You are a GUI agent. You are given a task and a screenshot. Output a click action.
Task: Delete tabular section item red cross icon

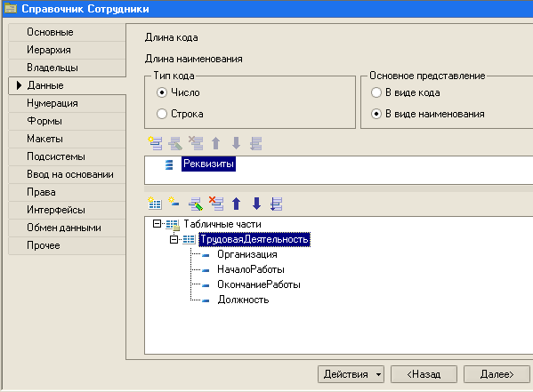(216, 204)
